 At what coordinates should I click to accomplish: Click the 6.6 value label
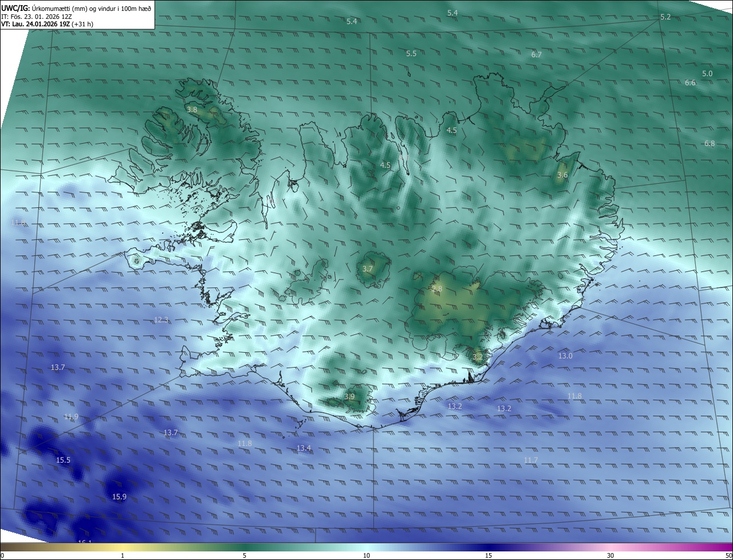click(690, 82)
